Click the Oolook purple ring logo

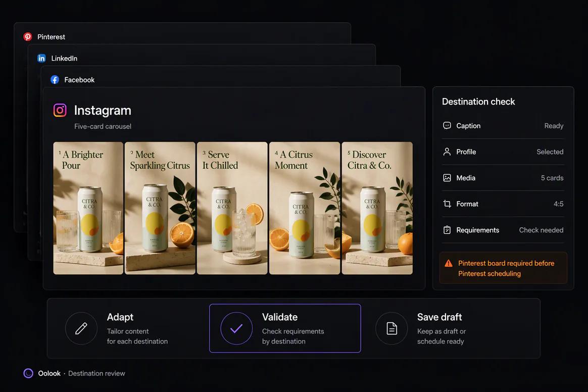point(28,373)
